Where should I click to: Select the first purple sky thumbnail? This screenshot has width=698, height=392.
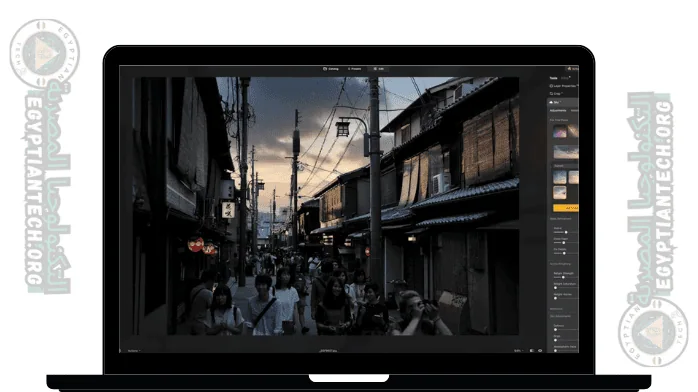560,131
